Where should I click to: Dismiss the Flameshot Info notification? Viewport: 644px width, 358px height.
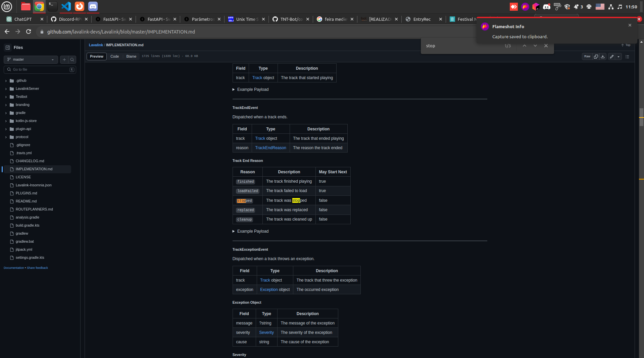630,25
